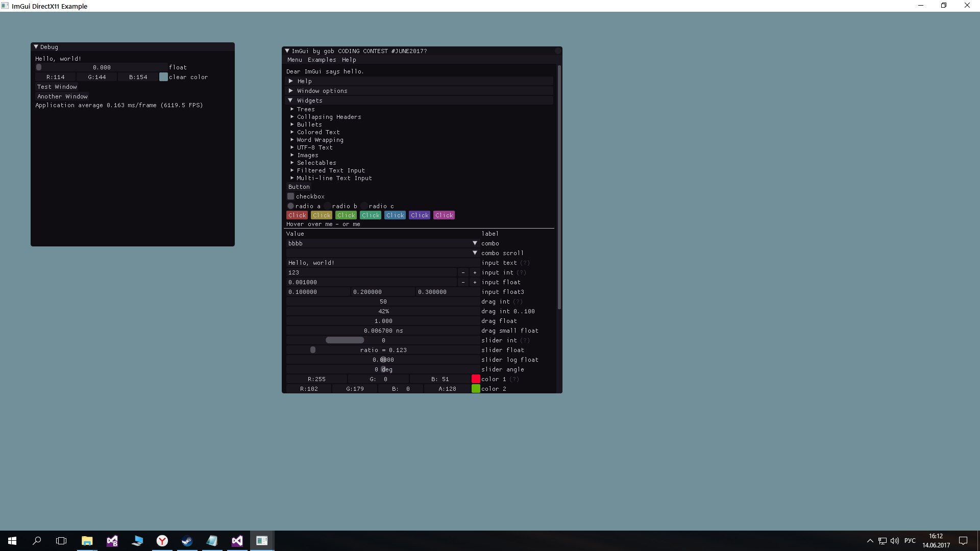Open the combo scroll dropdown arrow
This screenshot has height=551, width=980.
point(475,253)
